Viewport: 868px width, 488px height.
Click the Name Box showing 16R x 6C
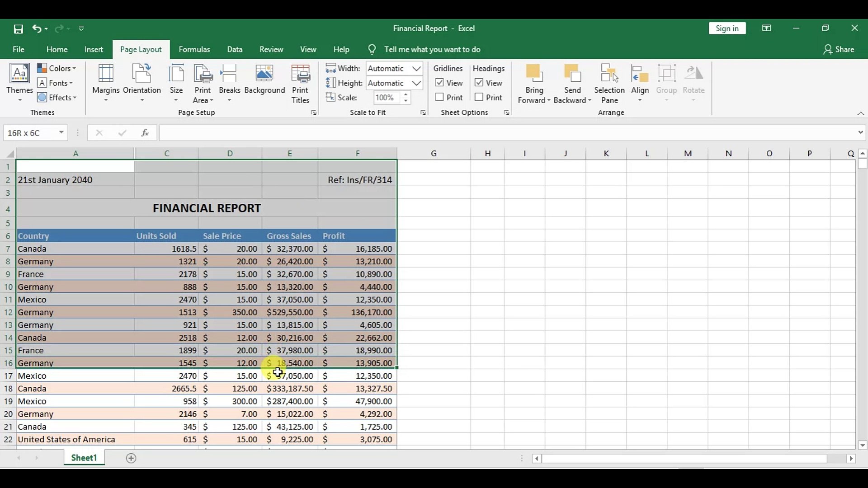point(30,133)
